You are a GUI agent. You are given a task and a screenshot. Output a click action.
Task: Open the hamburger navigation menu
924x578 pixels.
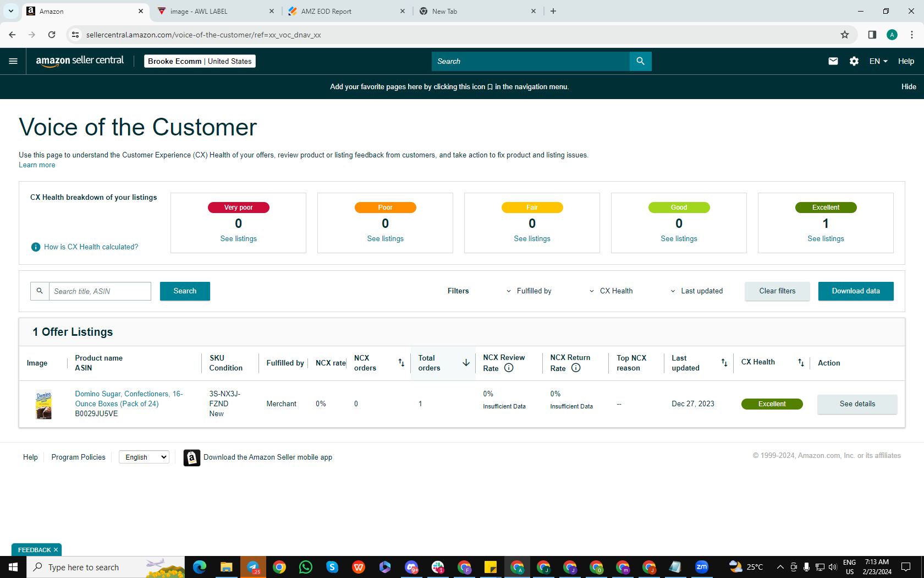(x=13, y=61)
